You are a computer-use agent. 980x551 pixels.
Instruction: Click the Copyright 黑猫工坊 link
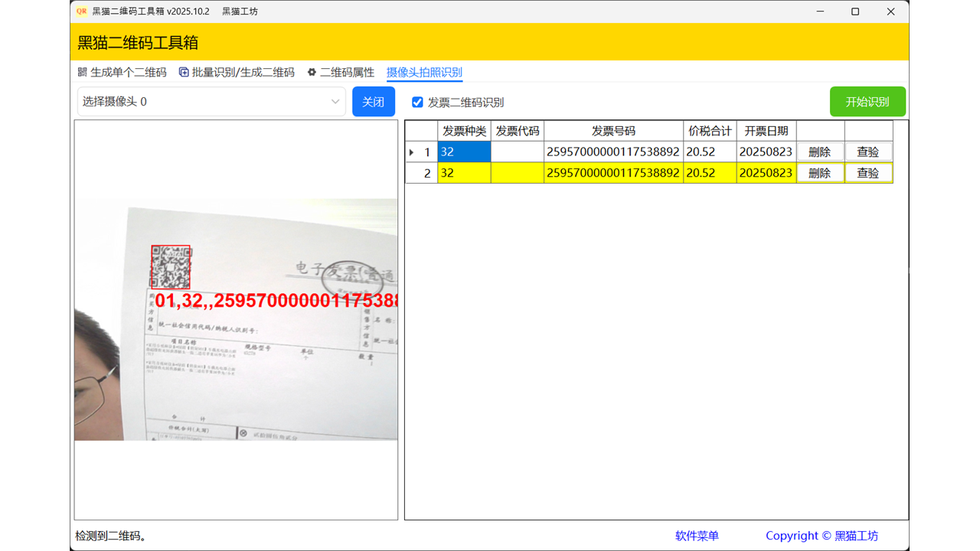click(822, 536)
